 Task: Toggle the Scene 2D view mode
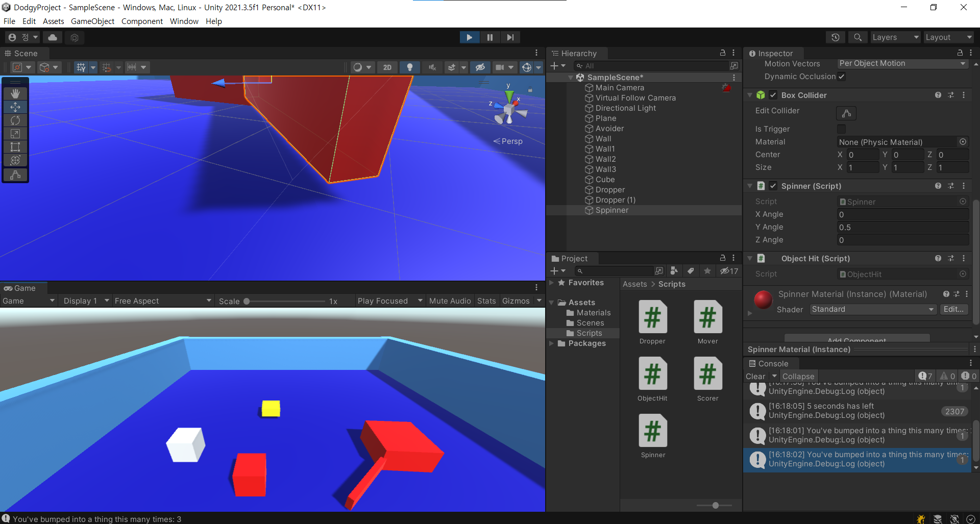[x=387, y=67]
